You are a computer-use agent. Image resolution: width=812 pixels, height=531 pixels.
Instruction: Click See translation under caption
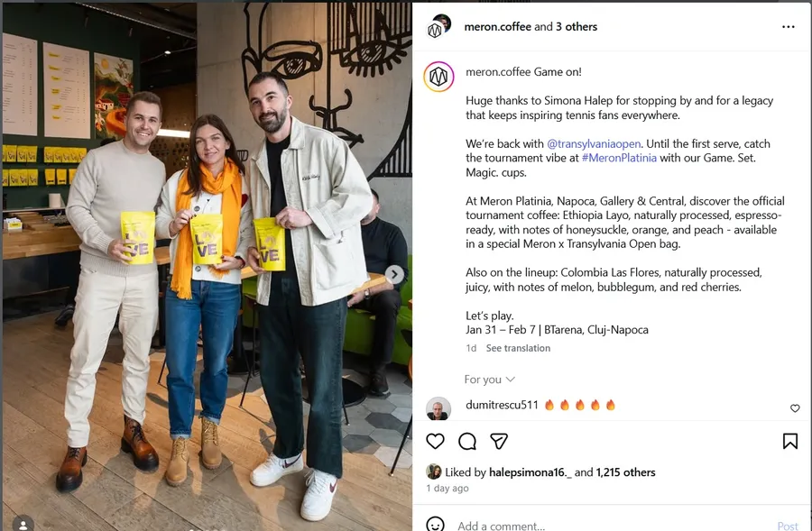[518, 348]
